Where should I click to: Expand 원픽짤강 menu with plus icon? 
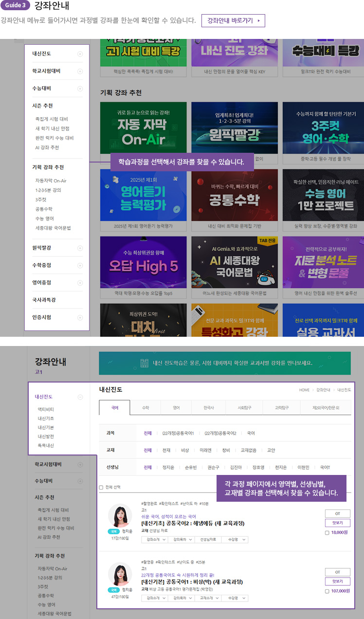[80, 248]
